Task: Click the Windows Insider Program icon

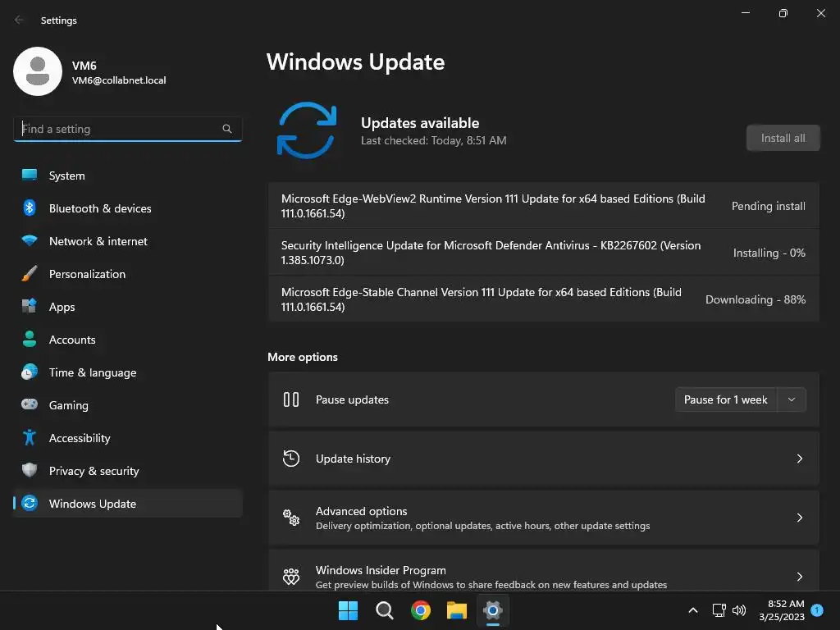Action: coord(291,577)
